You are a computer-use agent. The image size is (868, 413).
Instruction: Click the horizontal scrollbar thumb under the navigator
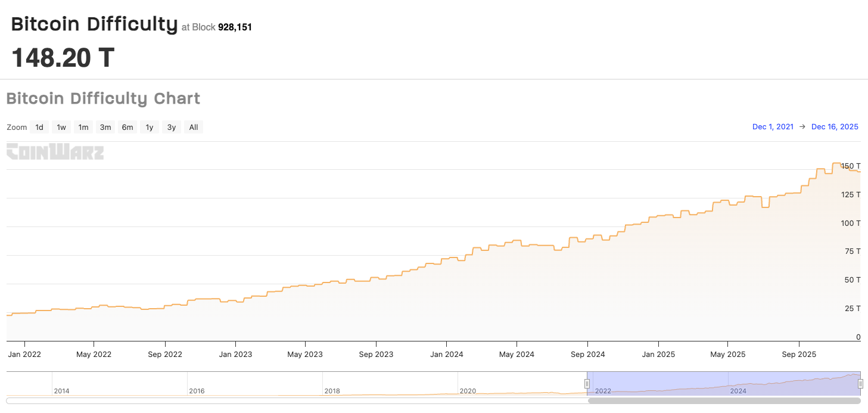pos(724,400)
